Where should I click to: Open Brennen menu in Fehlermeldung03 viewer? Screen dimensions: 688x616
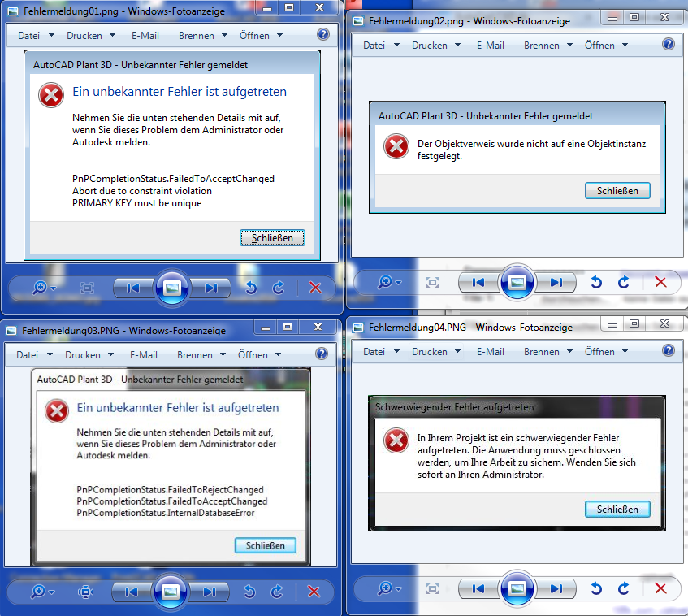tap(201, 355)
